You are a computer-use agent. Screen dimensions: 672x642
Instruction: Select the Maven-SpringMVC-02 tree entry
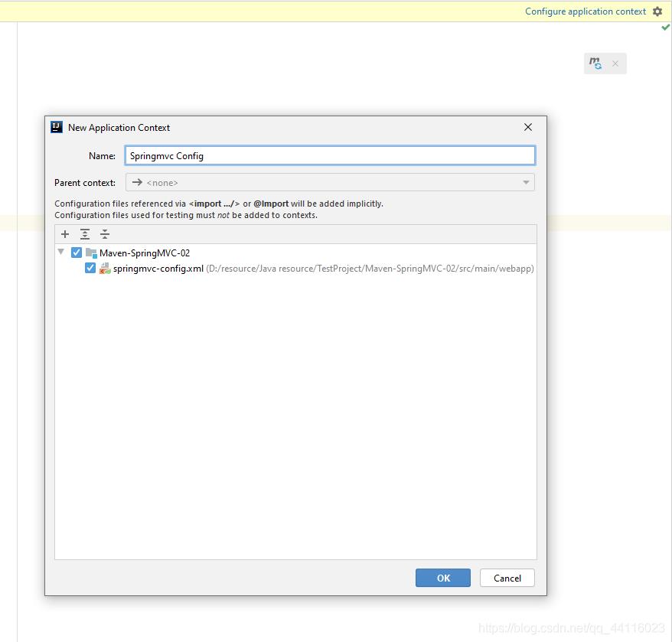click(145, 253)
